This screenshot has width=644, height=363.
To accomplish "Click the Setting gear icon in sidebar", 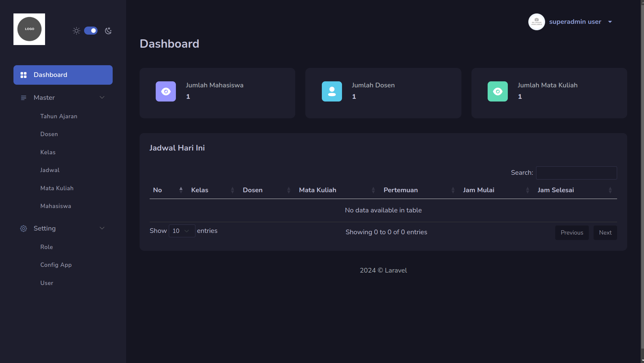I will point(24,229).
